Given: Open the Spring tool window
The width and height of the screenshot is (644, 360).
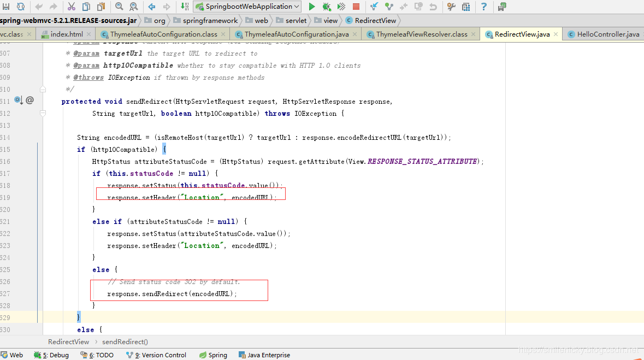Looking at the screenshot, I should point(213,355).
